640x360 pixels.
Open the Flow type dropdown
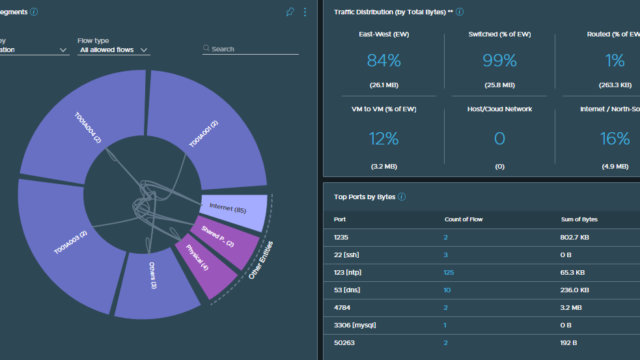click(x=113, y=50)
